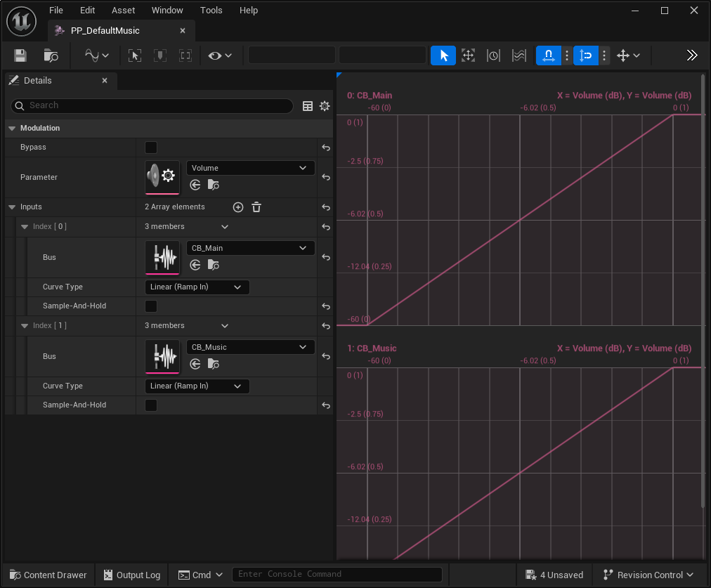Open time snapping options dots

point(567,55)
